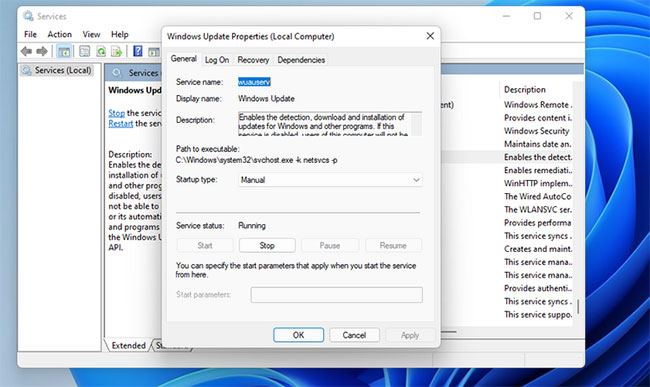650x387 pixels.
Task: Select the Extended view tab at bottom
Action: coord(128,346)
